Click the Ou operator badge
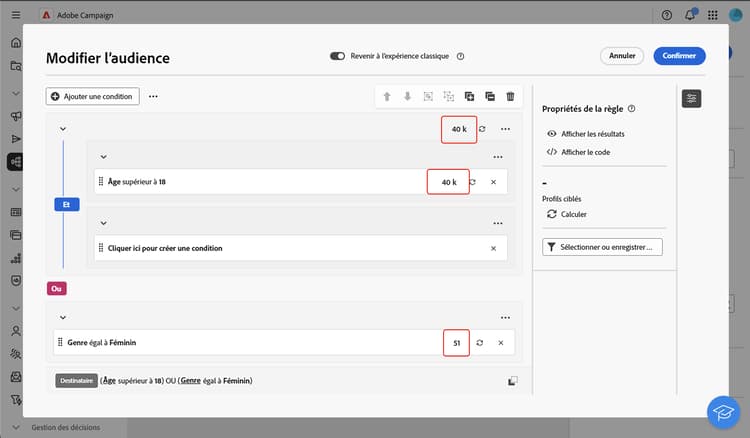Viewport: 750px width, 438px height. [56, 289]
